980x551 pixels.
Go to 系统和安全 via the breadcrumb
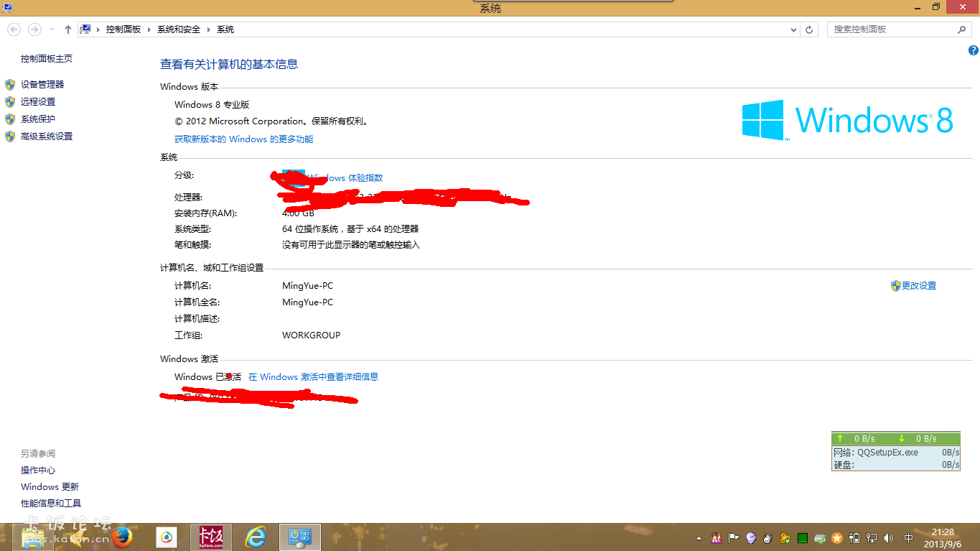tap(178, 29)
